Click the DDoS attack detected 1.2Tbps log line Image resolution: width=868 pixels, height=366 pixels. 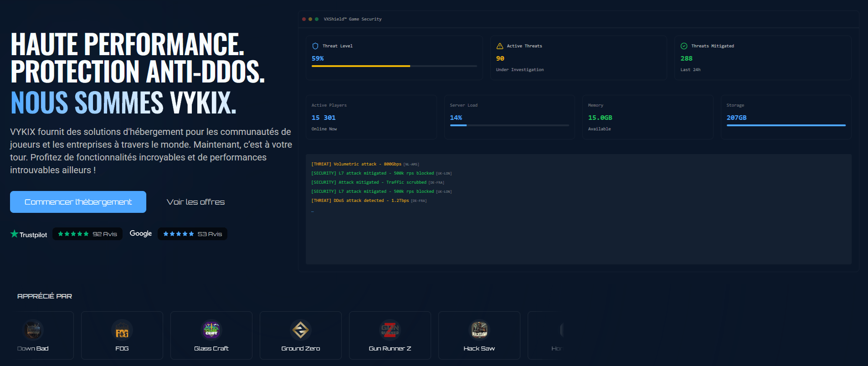369,201
